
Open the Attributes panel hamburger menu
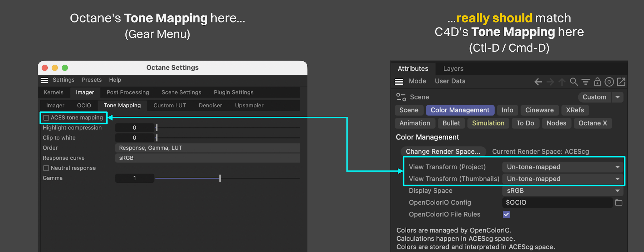pos(399,82)
